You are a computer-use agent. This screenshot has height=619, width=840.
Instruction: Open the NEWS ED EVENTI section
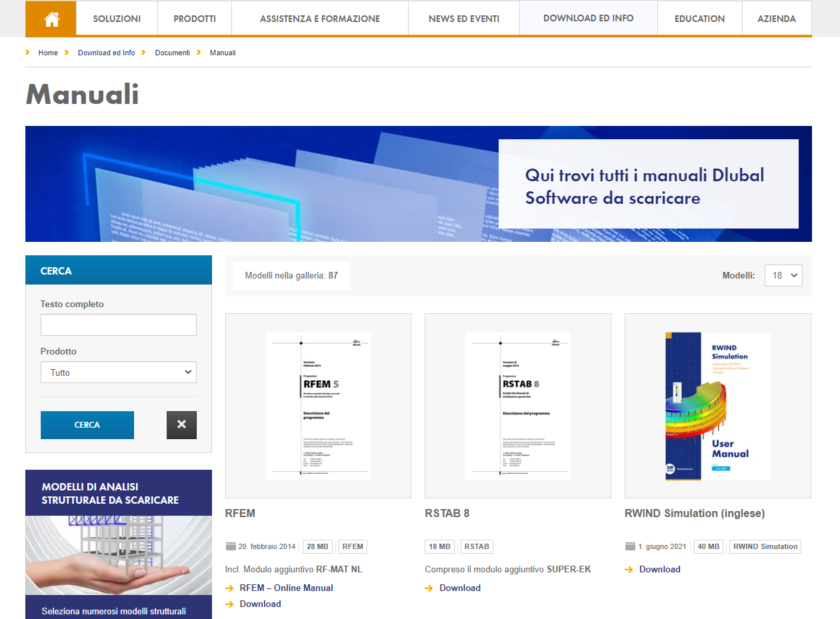463,19
